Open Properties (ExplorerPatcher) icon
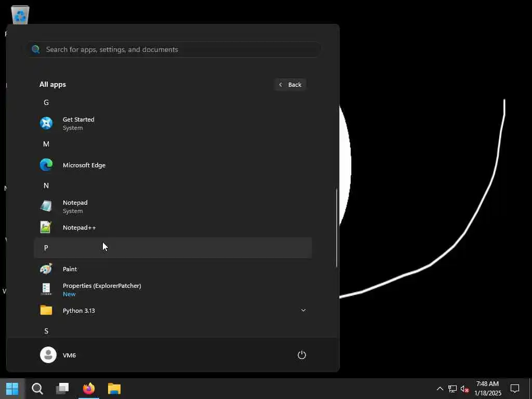Screen dimensions: 532x399 pos(46,289)
